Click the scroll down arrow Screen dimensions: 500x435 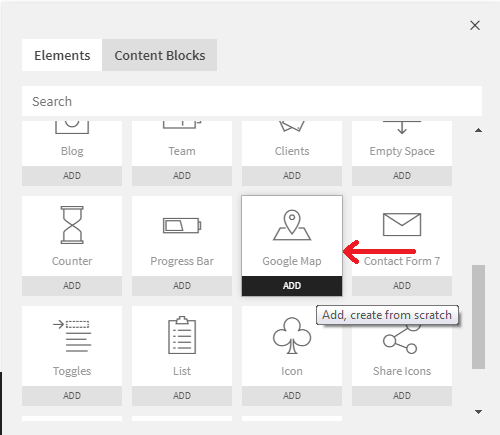(478, 412)
